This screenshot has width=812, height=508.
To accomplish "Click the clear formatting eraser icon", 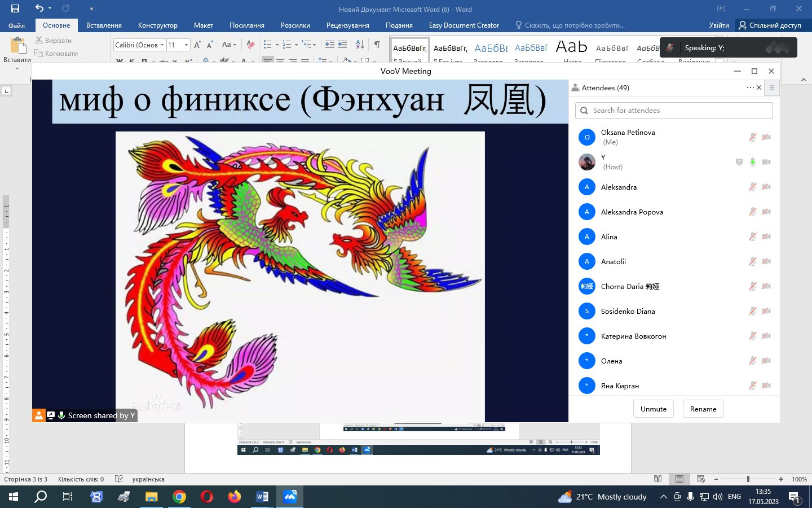I will tap(251, 45).
